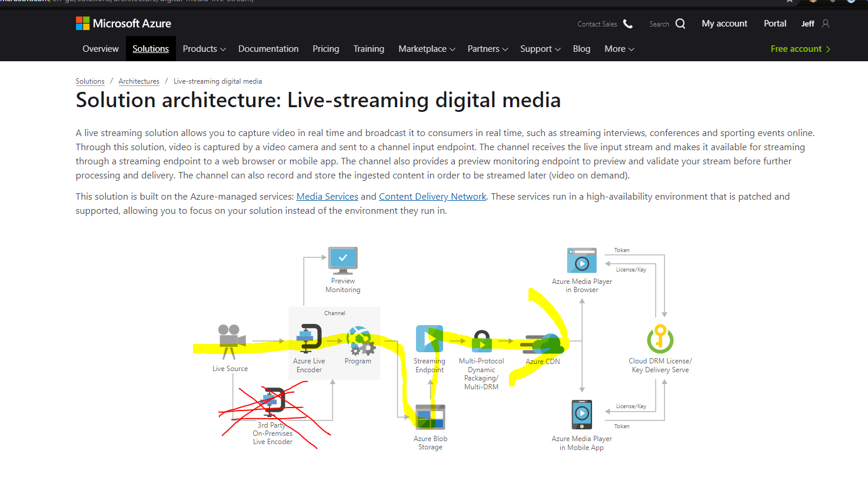This screenshot has width=868, height=480.
Task: Follow the Media Services link
Action: [x=327, y=197]
